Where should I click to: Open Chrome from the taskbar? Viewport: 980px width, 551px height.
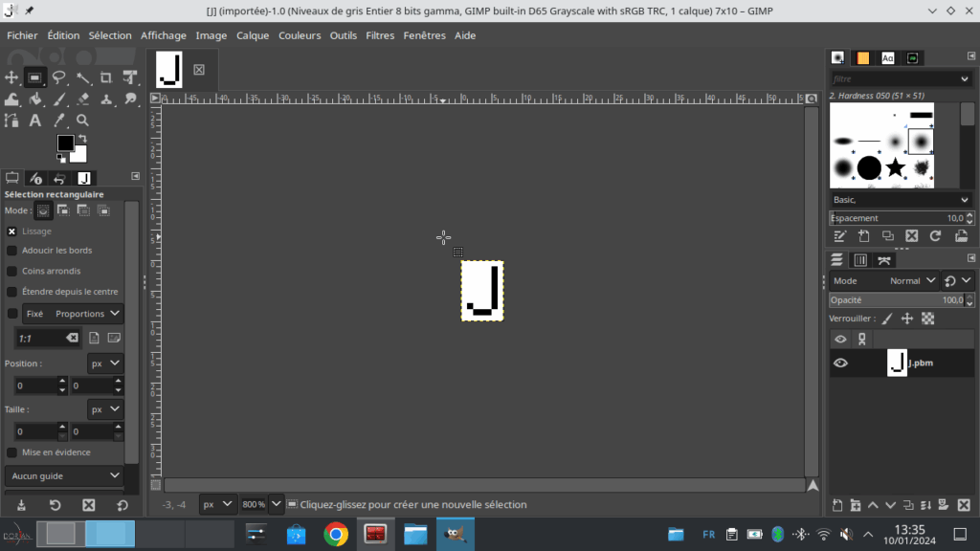[335, 534]
